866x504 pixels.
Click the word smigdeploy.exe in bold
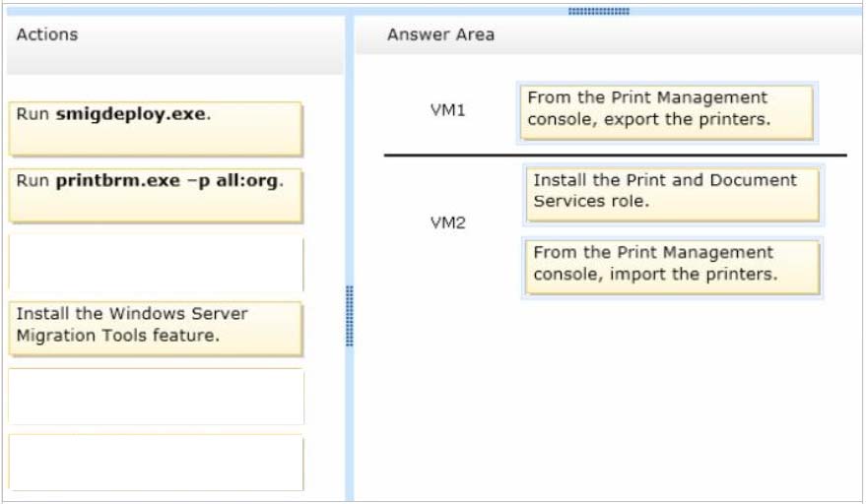(x=130, y=114)
